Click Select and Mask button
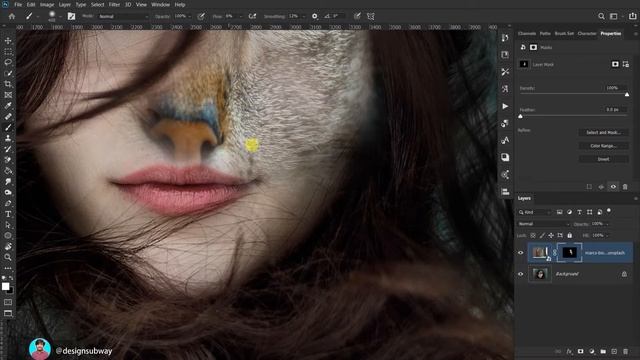The height and width of the screenshot is (360, 640). 604,133
